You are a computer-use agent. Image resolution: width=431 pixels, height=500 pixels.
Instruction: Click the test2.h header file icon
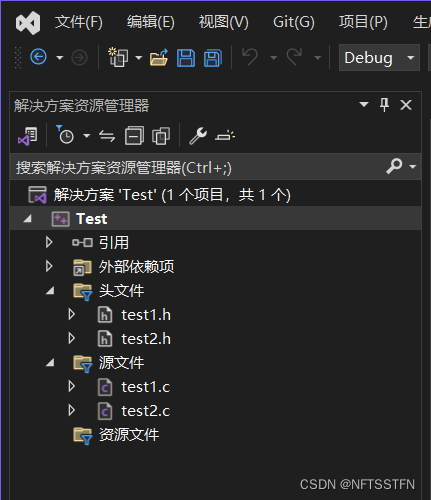[x=105, y=339]
